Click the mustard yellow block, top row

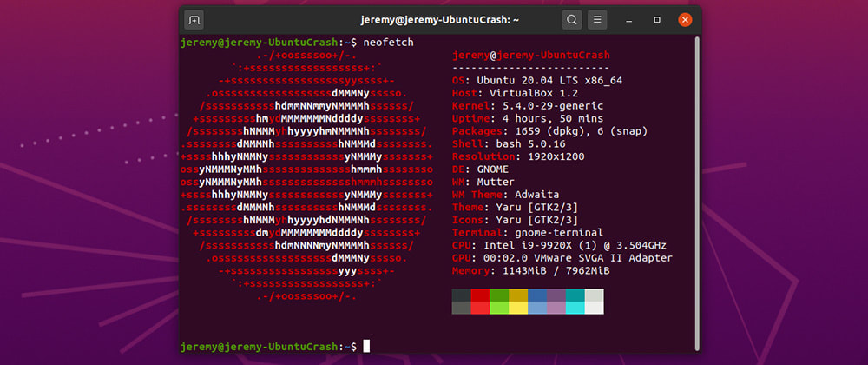pyautogui.click(x=519, y=295)
